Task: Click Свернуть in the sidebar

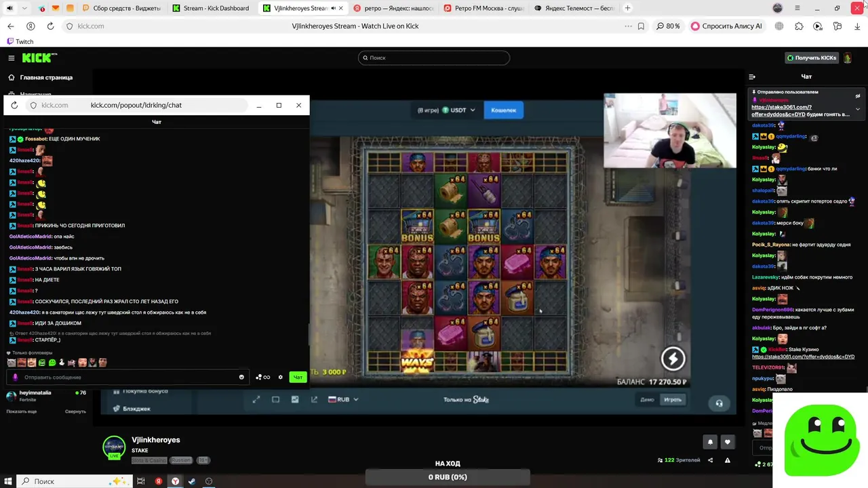Action: pos(75,411)
